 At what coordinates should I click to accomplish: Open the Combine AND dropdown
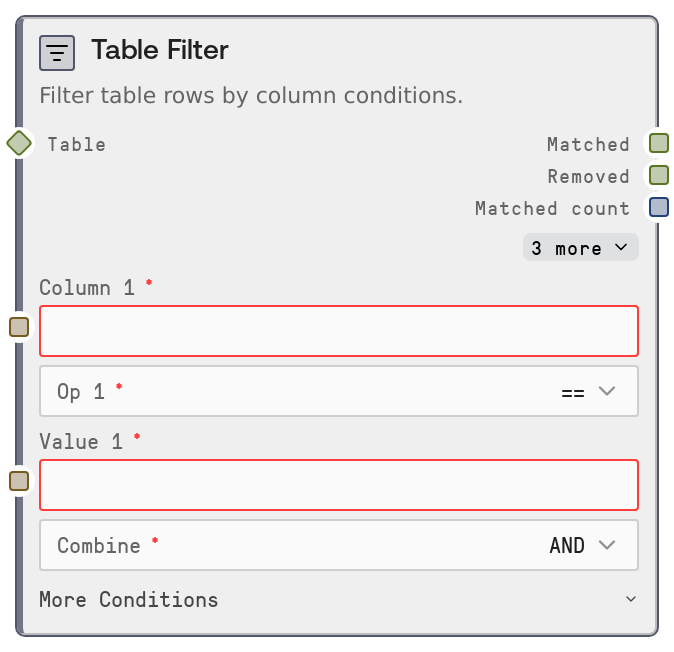point(338,545)
